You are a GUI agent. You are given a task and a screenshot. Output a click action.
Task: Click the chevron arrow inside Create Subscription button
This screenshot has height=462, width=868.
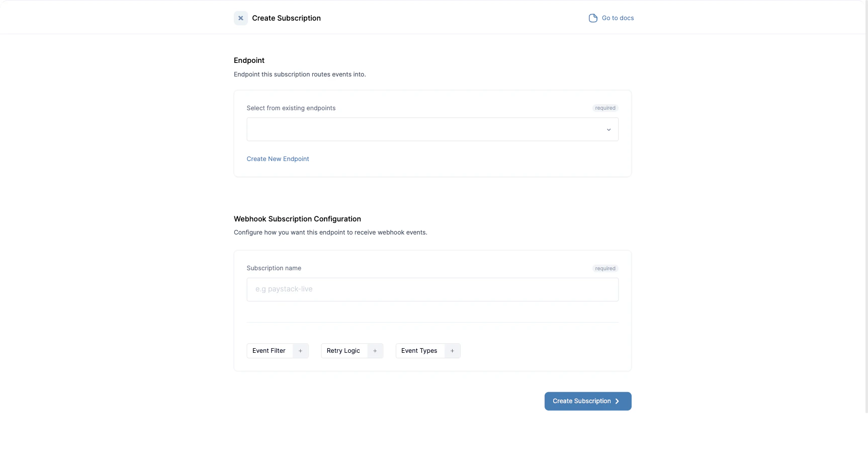(x=617, y=401)
